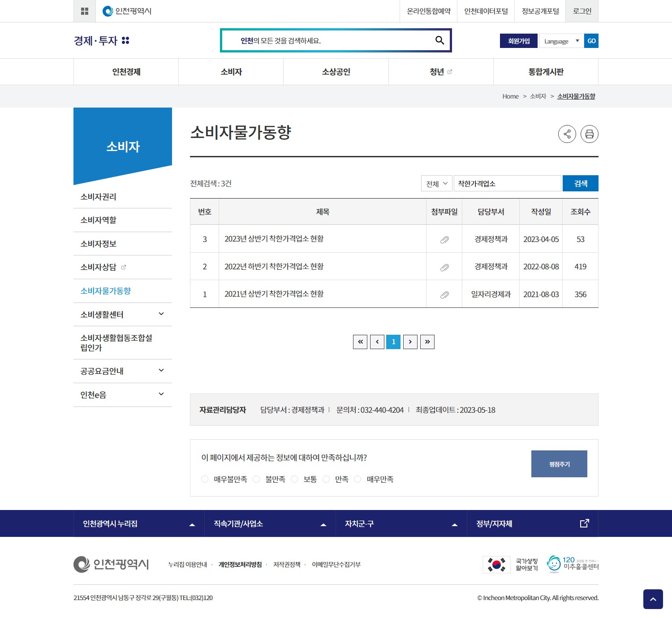Click the board search field containing 착한가격업소
Screen dimensions: 672x618
pos(507,183)
